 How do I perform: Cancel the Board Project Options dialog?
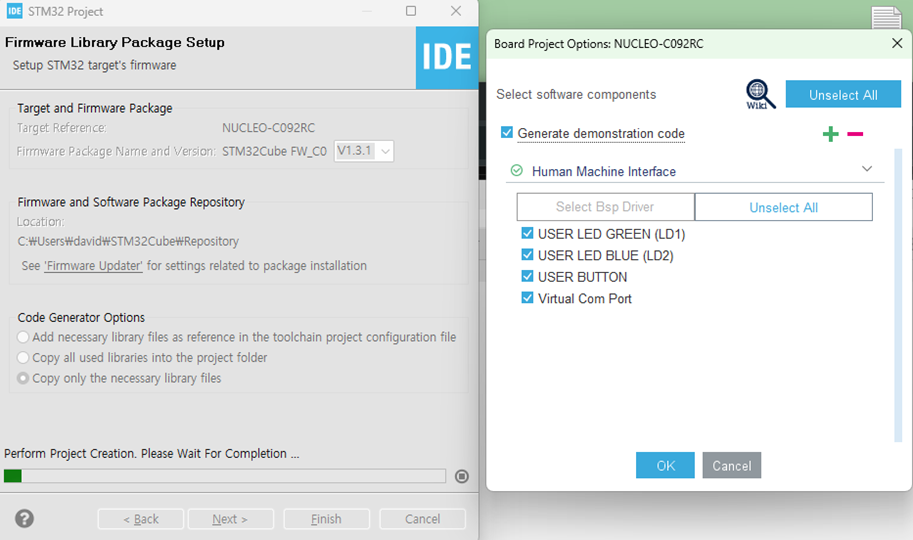click(732, 465)
